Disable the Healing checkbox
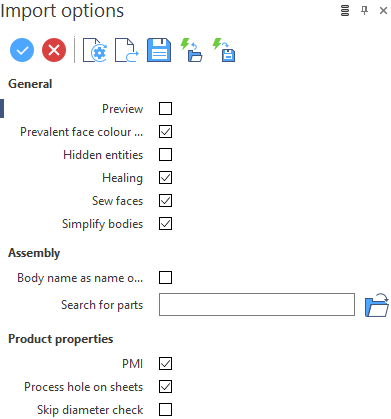This screenshot has width=391, height=419. point(166,178)
